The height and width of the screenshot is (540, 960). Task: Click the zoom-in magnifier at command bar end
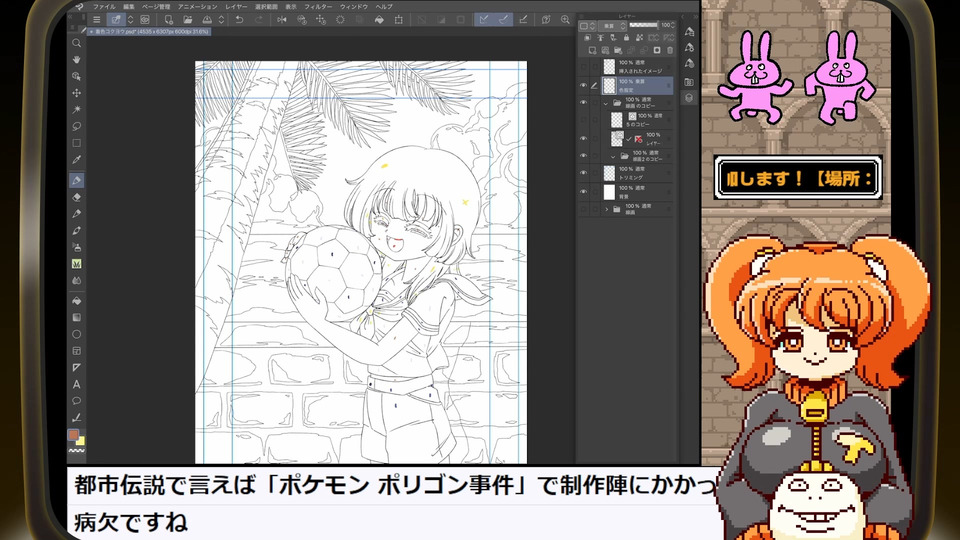point(565,20)
